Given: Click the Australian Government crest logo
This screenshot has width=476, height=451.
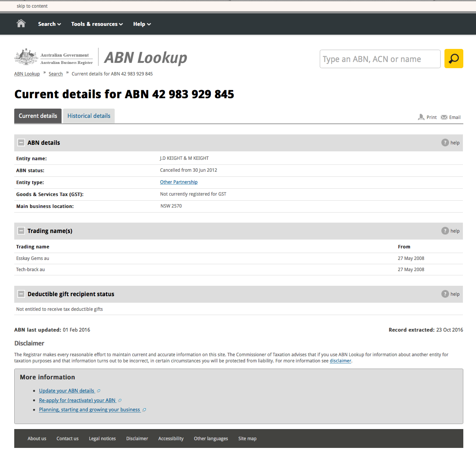Looking at the screenshot, I should pos(26,57).
